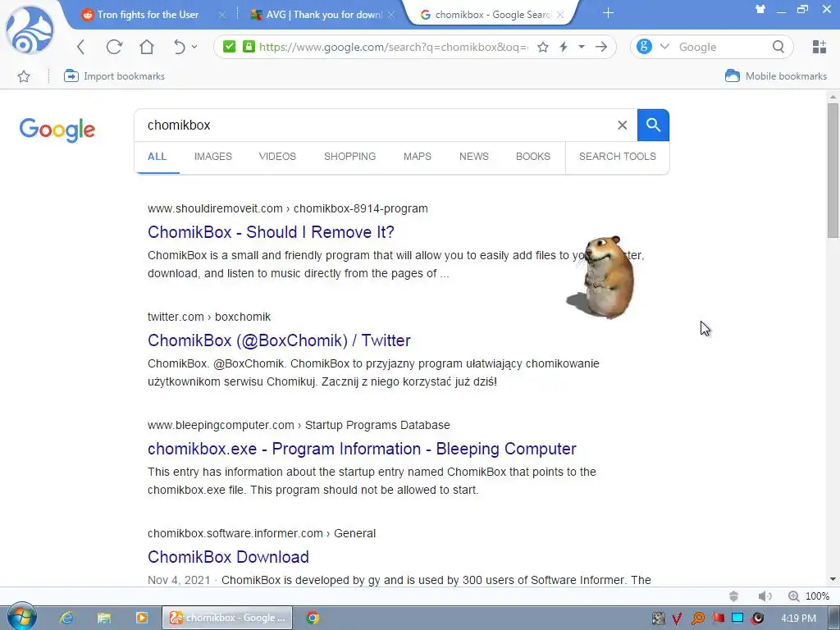
Task: Open Chrome from the taskbar
Action: click(x=313, y=618)
